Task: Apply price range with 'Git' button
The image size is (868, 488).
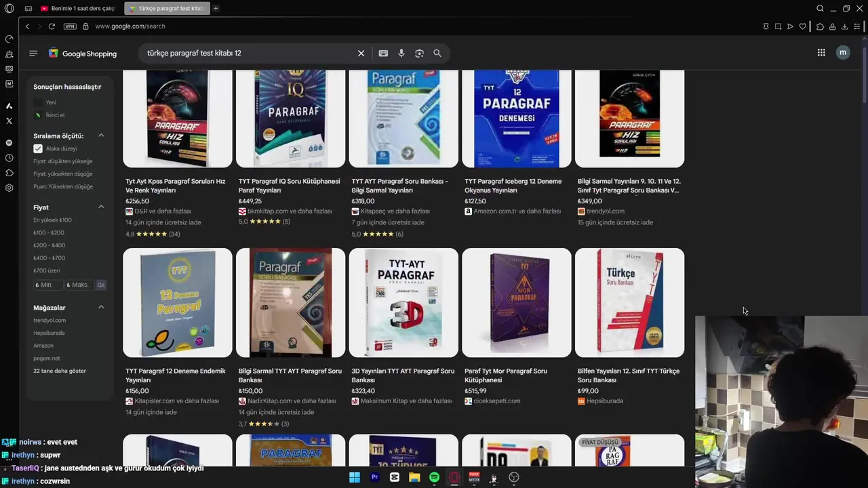Action: [101, 285]
